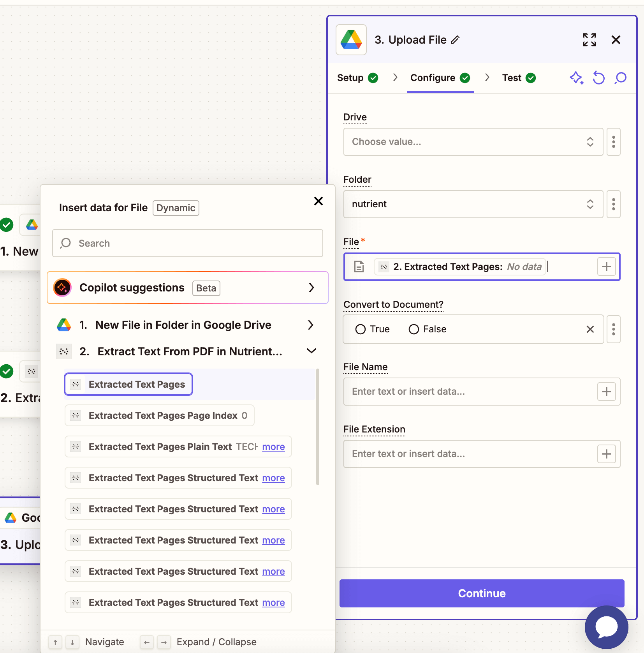Viewport: 644px width, 653px height.
Task: Clear the Convert to Document selection with the X
Action: (x=590, y=329)
